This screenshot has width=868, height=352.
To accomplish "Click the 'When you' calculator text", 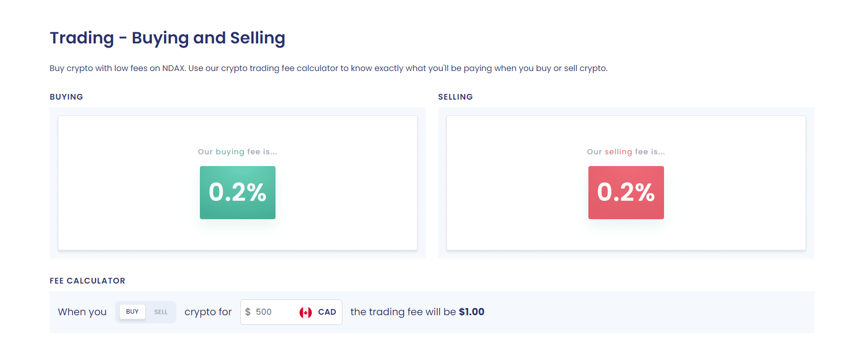I will pyautogui.click(x=82, y=312).
